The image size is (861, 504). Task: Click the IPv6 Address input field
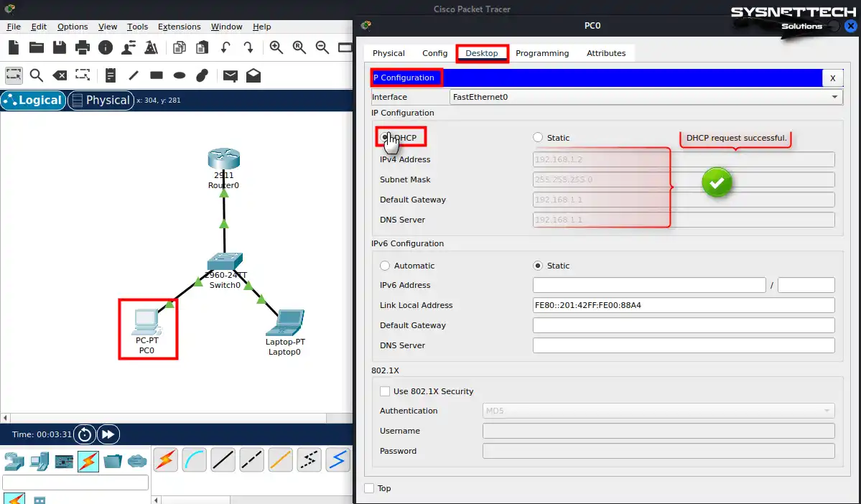tap(649, 285)
